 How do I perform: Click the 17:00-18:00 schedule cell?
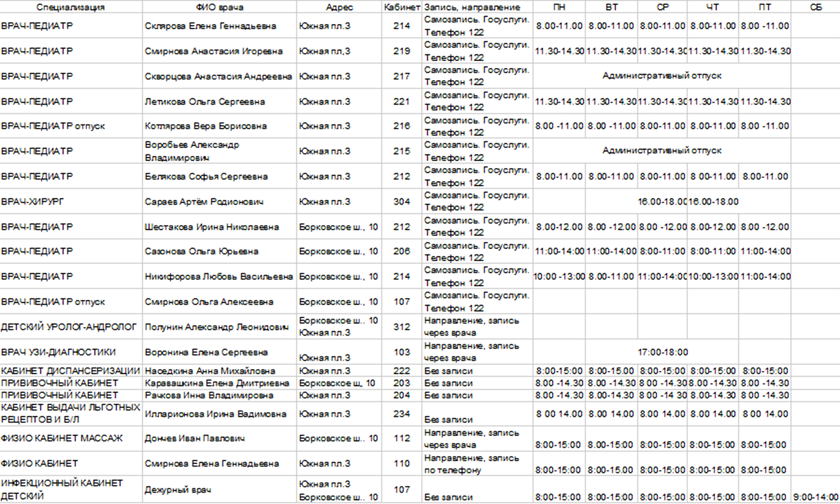coord(663,352)
